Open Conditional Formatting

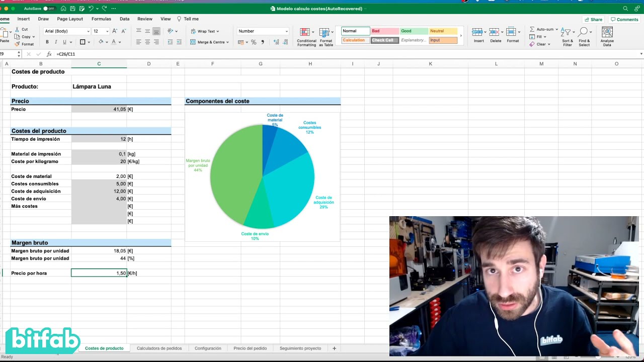tap(306, 37)
